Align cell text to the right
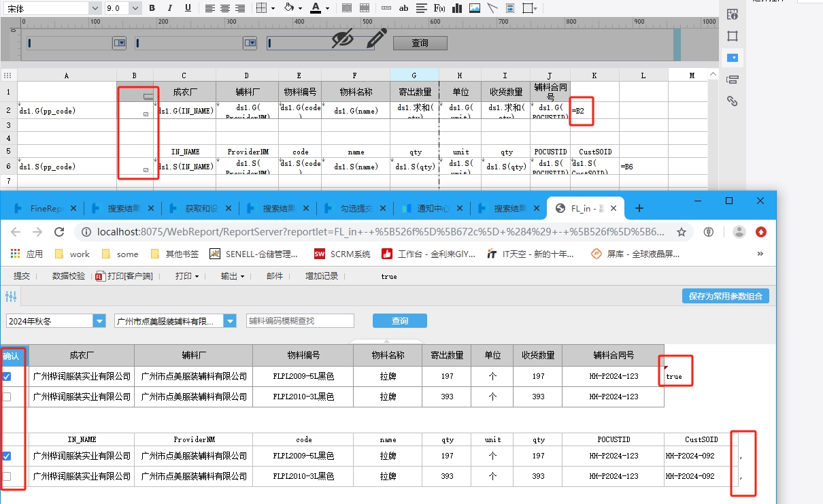This screenshot has width=823, height=504. [241, 8]
